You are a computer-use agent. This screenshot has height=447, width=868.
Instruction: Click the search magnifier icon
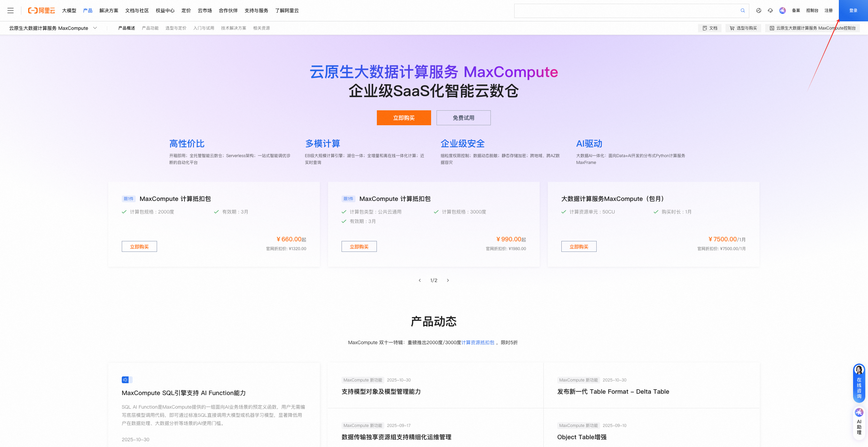[742, 11]
